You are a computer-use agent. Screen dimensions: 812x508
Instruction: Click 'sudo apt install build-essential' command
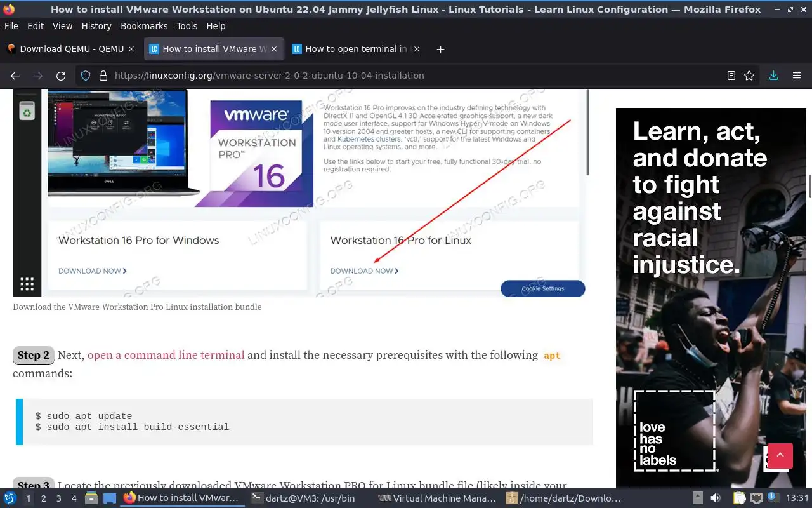pos(132,427)
